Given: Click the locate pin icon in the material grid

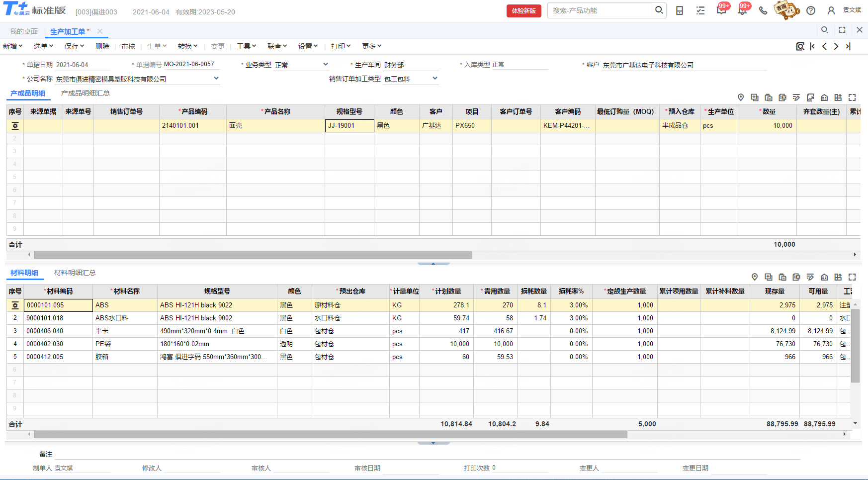Looking at the screenshot, I should pyautogui.click(x=755, y=277).
